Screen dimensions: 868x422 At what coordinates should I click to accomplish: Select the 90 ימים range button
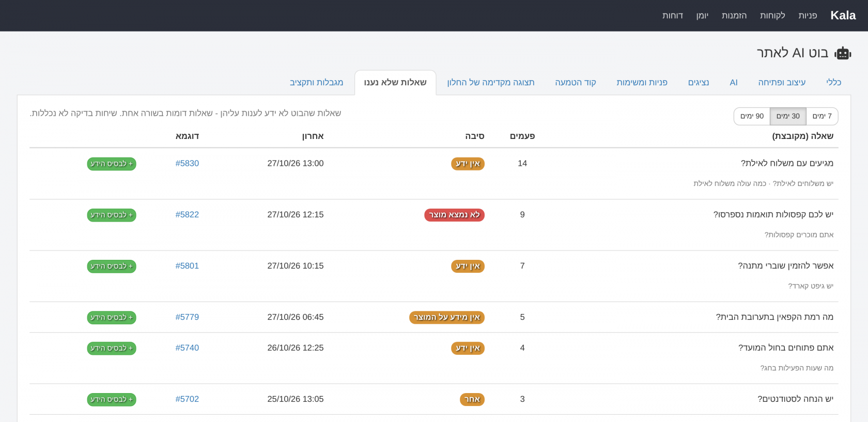(x=752, y=116)
